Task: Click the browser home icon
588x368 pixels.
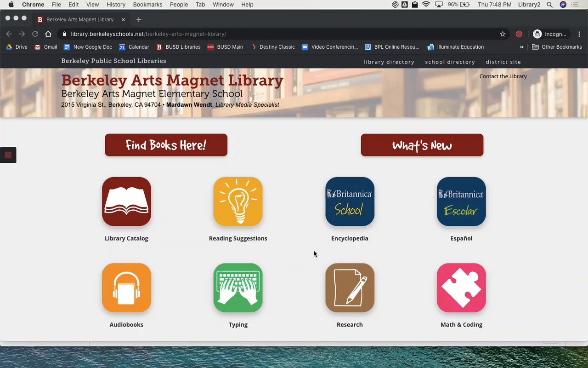Action: click(48, 34)
